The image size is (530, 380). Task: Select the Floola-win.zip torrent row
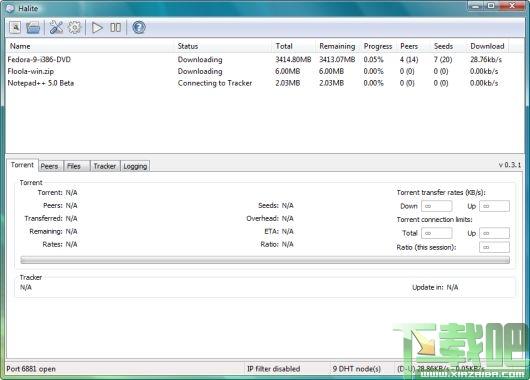[258, 71]
